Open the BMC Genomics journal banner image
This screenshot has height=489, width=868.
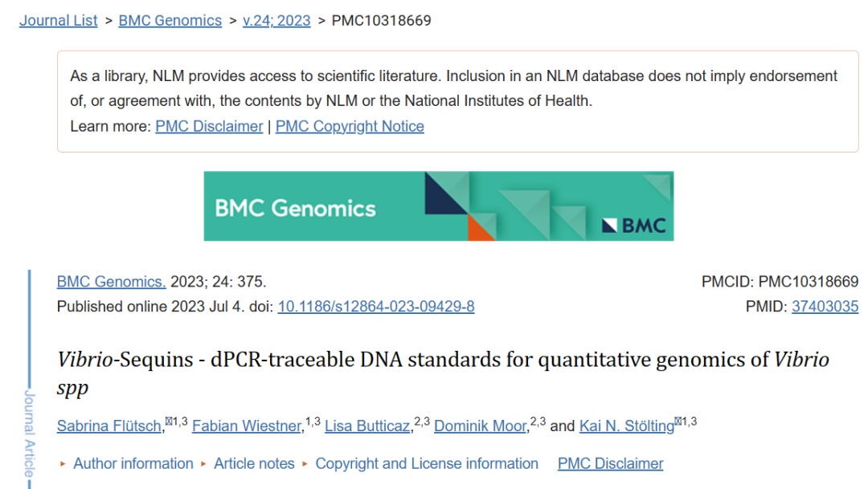(438, 206)
